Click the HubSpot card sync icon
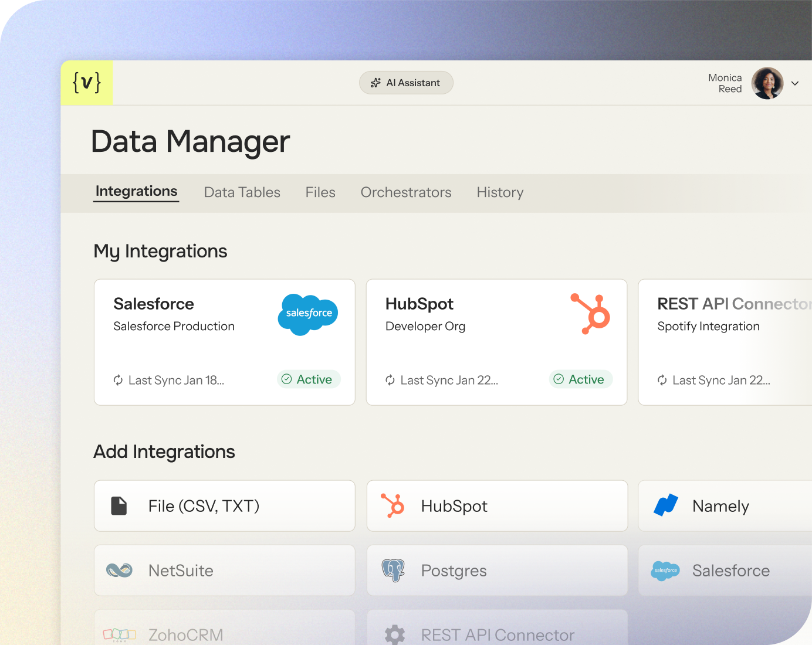The width and height of the screenshot is (812, 645). (x=390, y=380)
